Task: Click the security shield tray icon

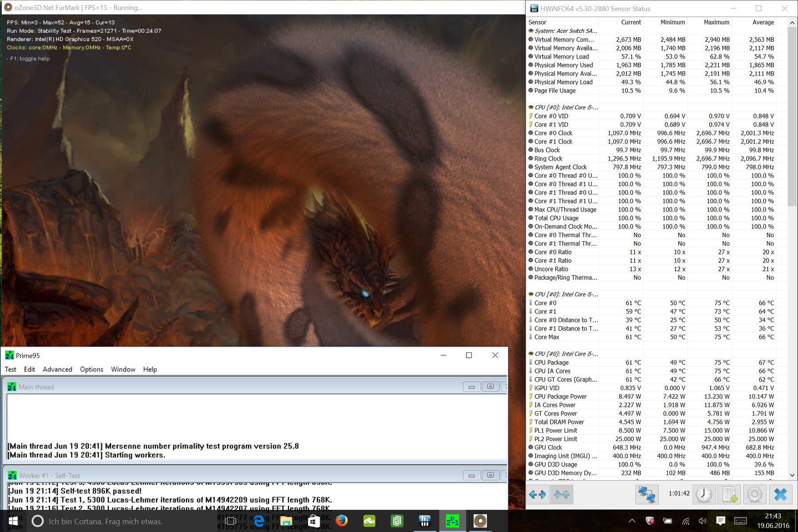Action: click(650, 521)
